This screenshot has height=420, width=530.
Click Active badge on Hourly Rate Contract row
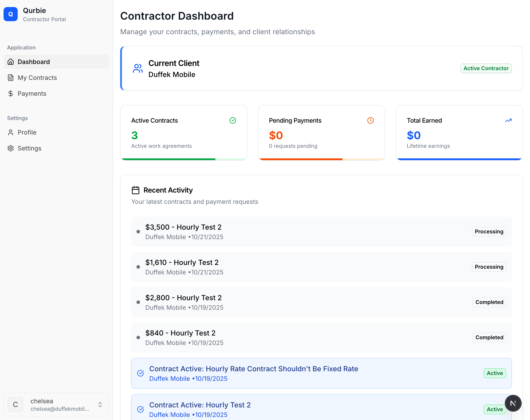[495, 373]
